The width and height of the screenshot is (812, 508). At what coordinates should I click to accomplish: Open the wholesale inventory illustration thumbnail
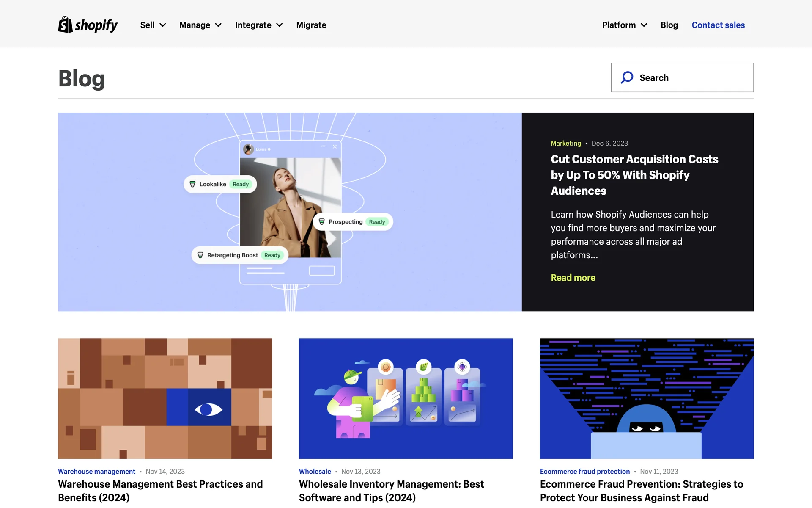(406, 398)
